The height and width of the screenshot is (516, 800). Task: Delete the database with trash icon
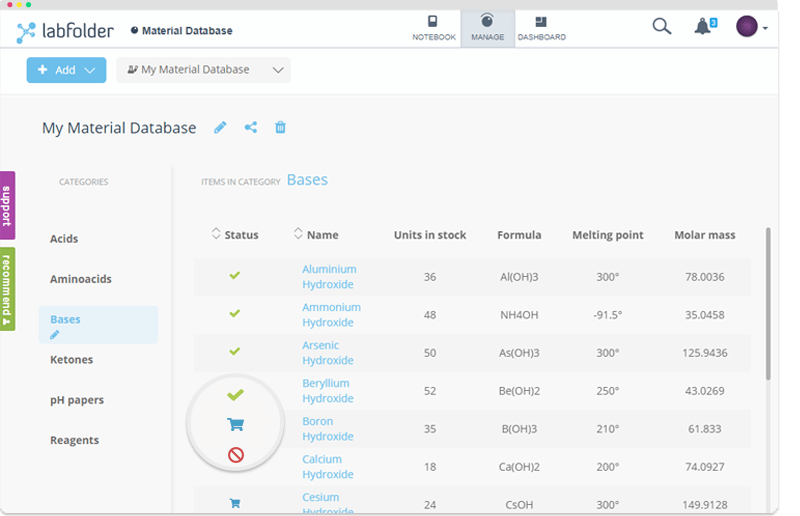[x=280, y=127]
